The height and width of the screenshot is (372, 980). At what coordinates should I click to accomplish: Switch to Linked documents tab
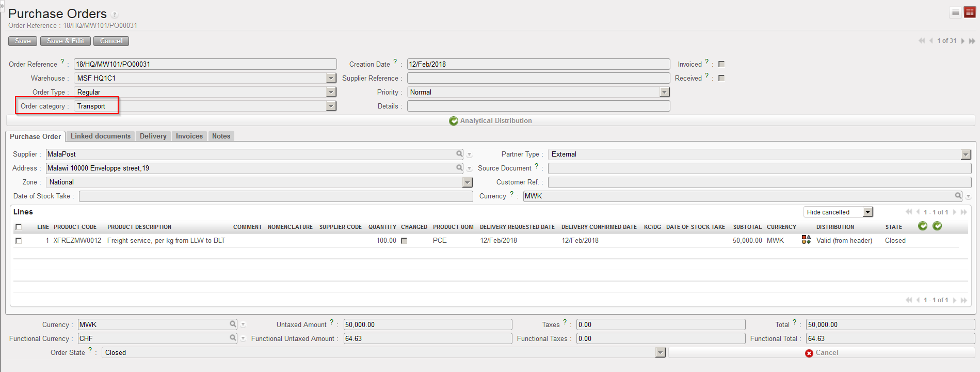coord(101,136)
